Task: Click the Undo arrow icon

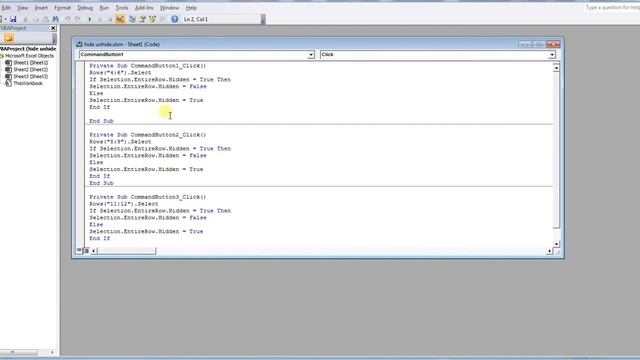Action: [68, 19]
